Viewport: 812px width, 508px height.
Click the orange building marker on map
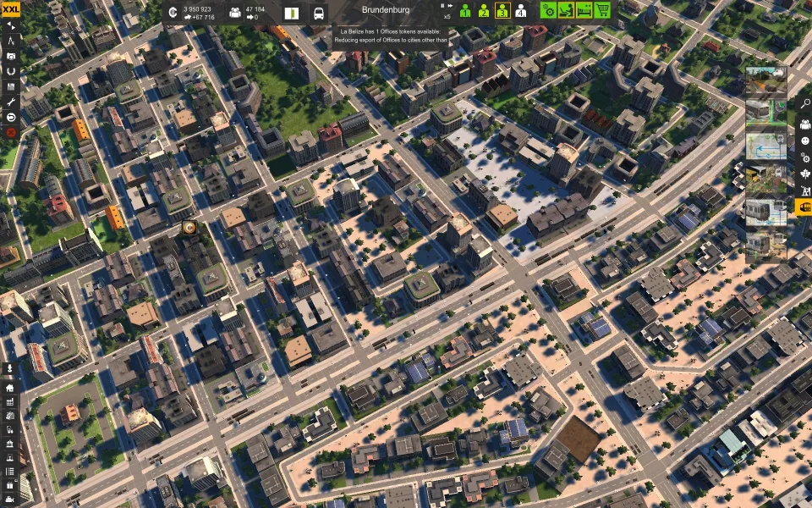click(189, 227)
